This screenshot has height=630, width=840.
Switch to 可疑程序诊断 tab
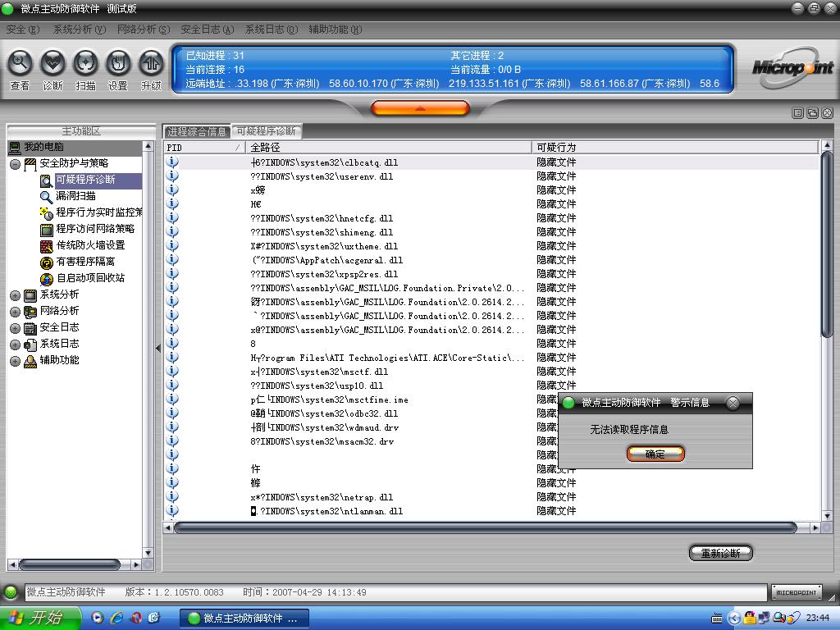267,131
